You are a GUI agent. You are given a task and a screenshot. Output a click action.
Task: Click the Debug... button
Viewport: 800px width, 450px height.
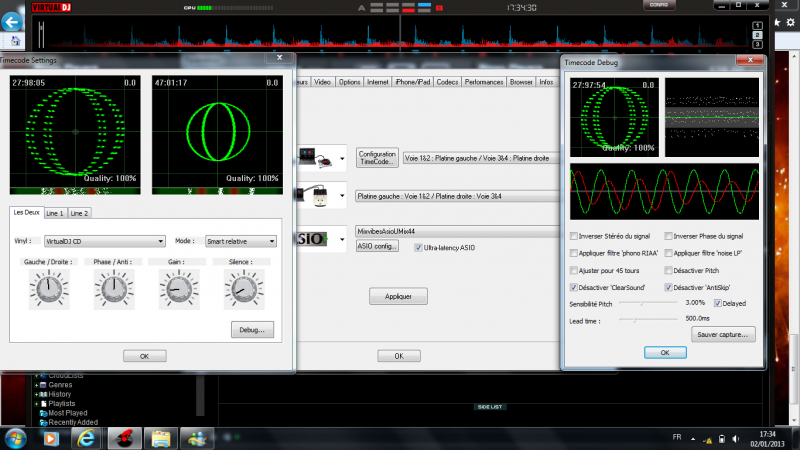coord(251,328)
